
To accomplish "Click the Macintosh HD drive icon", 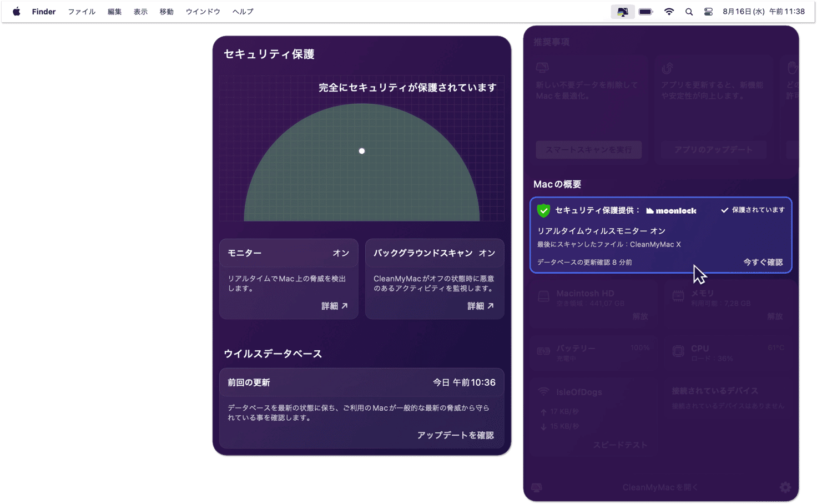I will (543, 296).
